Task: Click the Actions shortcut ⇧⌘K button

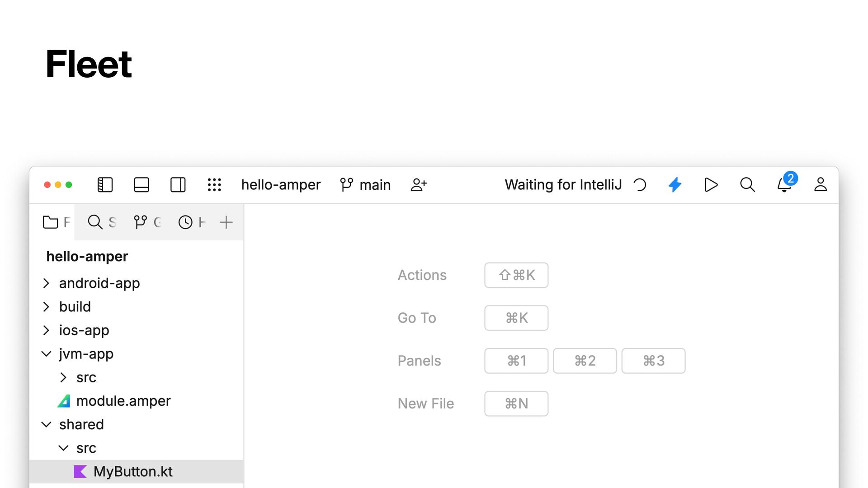Action: pos(516,275)
